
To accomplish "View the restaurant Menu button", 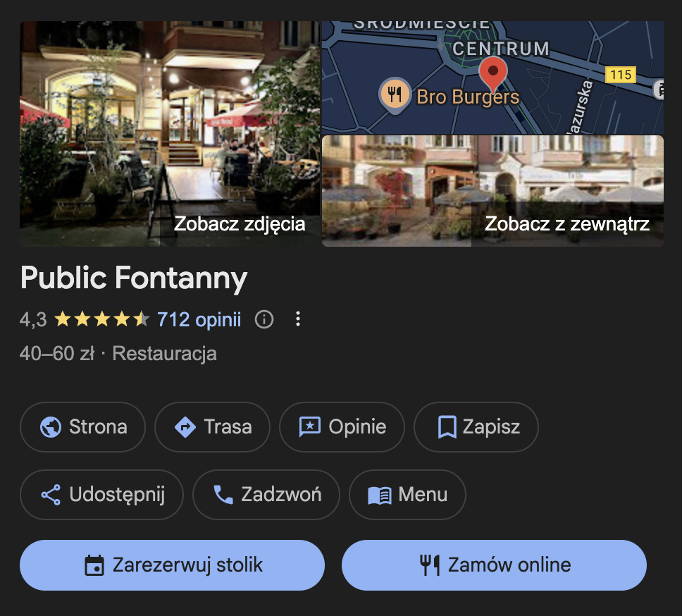I will point(407,495).
